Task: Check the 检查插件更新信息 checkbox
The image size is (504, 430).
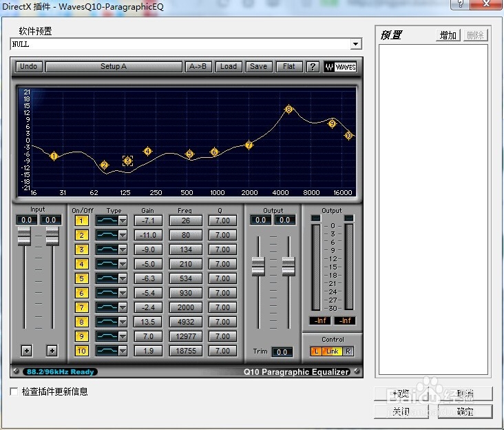Action: [x=14, y=391]
